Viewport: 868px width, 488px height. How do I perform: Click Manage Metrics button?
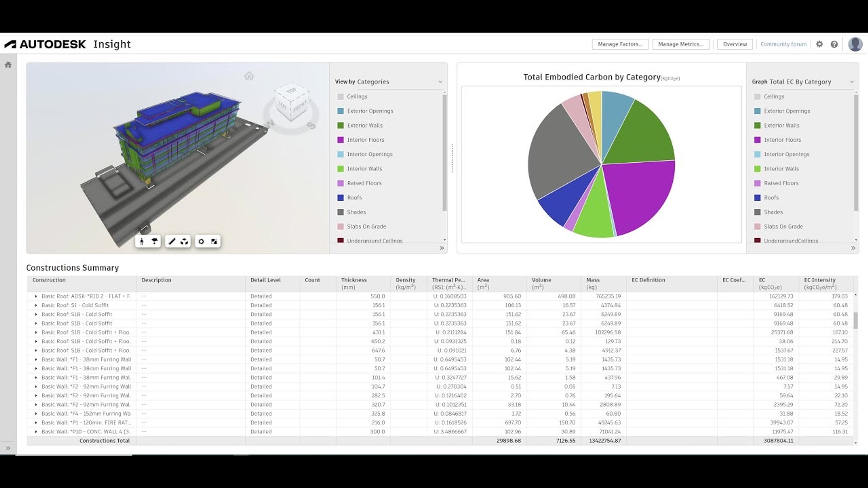(x=681, y=44)
